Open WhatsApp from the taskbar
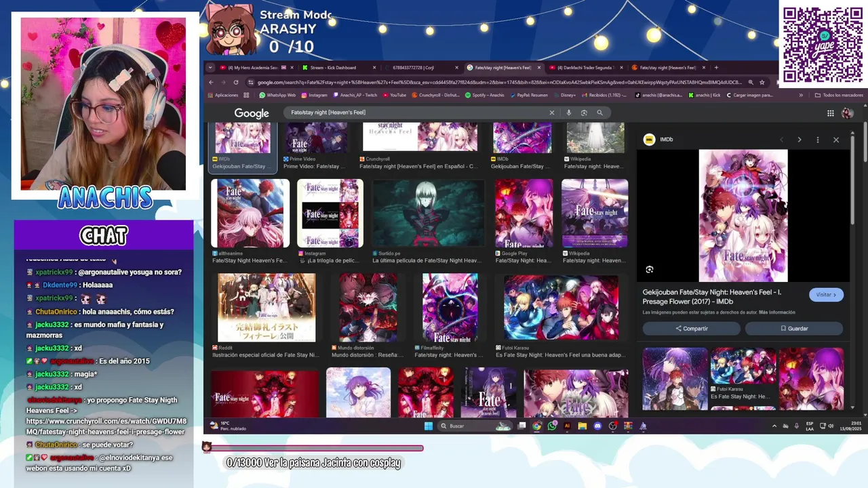This screenshot has width=868, height=488. point(552,426)
